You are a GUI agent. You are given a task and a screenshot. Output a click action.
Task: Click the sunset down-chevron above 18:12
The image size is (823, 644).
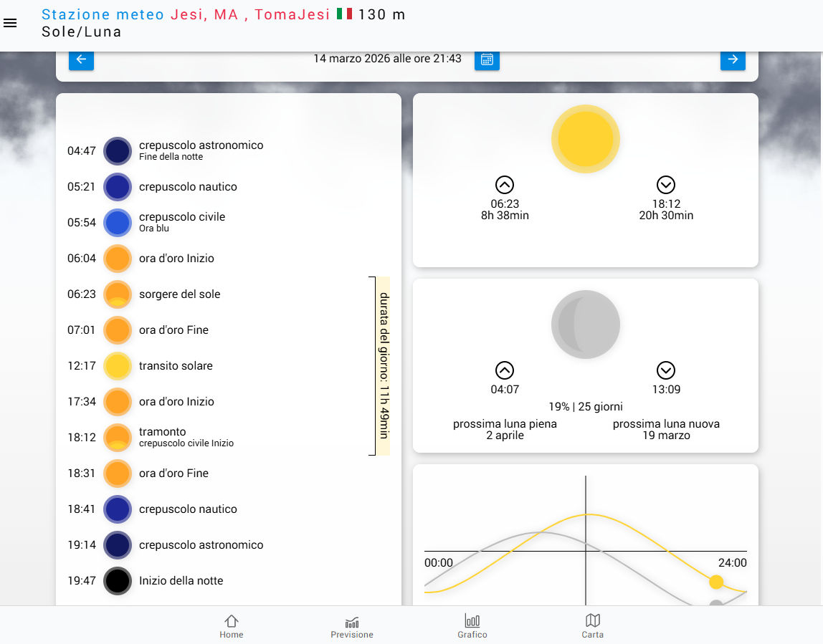pyautogui.click(x=666, y=185)
